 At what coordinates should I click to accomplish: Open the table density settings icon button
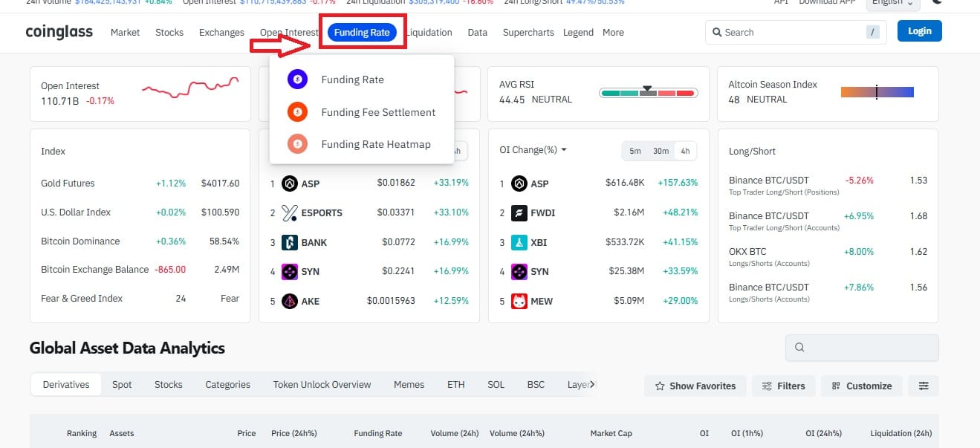[x=924, y=386]
